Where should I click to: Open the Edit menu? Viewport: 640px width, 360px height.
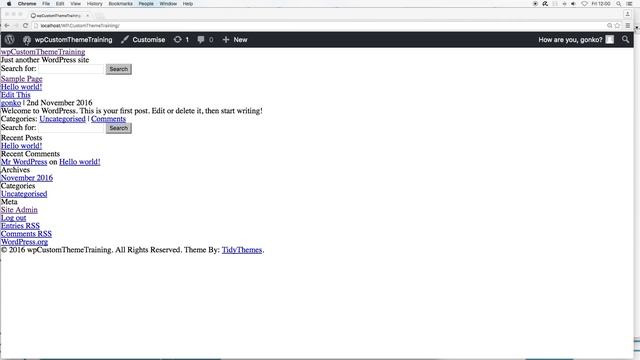click(60, 4)
